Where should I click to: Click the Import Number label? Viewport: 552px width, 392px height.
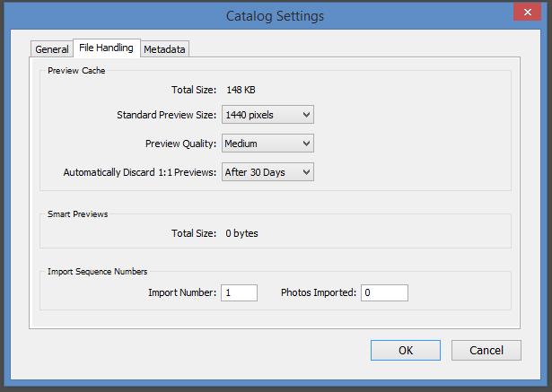click(182, 292)
